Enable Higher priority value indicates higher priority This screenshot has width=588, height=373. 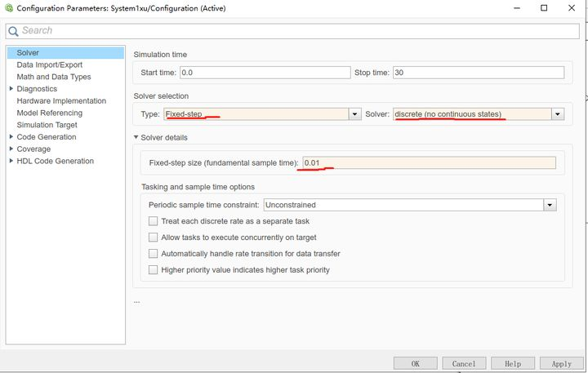[x=153, y=270]
